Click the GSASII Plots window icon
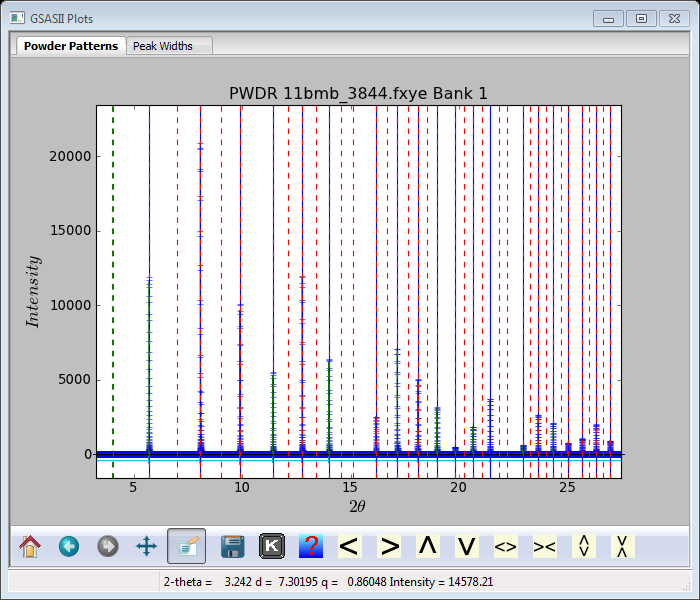This screenshot has height=600, width=700. 17,18
